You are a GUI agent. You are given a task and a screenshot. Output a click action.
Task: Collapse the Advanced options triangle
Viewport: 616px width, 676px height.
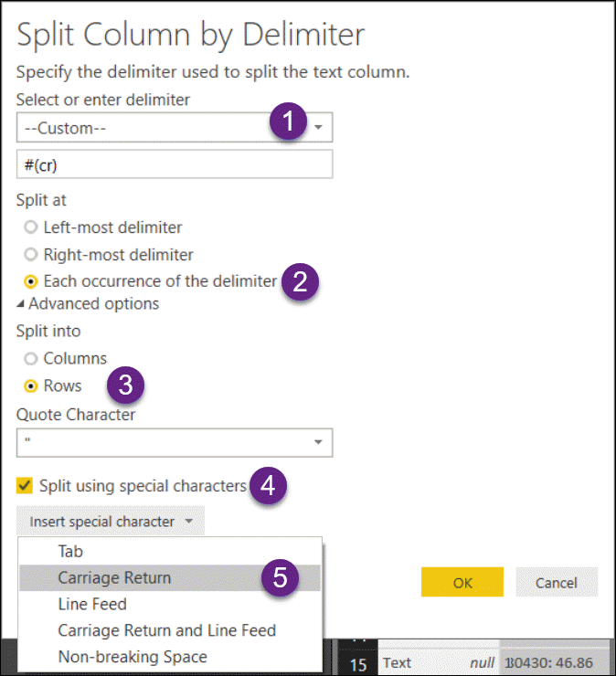[20, 304]
